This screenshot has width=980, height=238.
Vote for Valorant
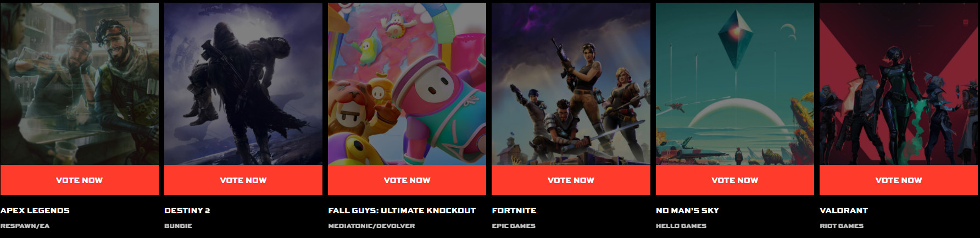click(899, 180)
